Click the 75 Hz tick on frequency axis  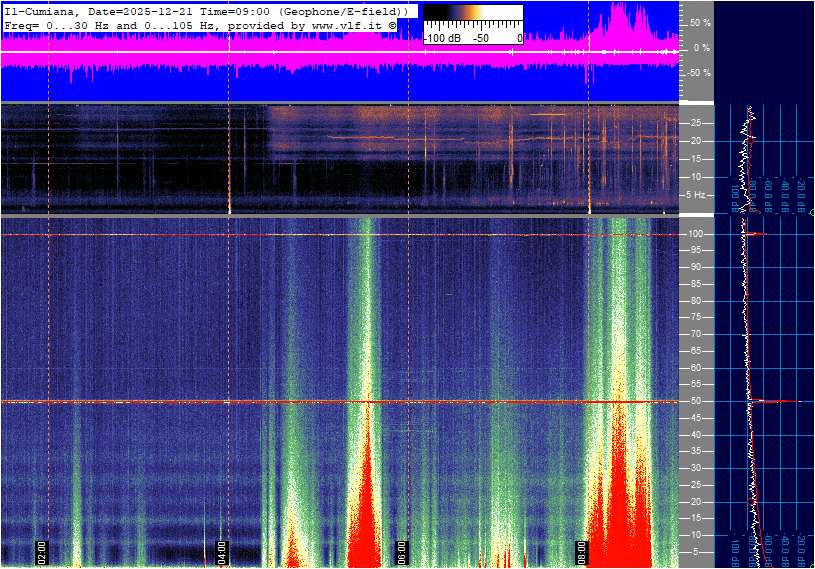(x=694, y=318)
